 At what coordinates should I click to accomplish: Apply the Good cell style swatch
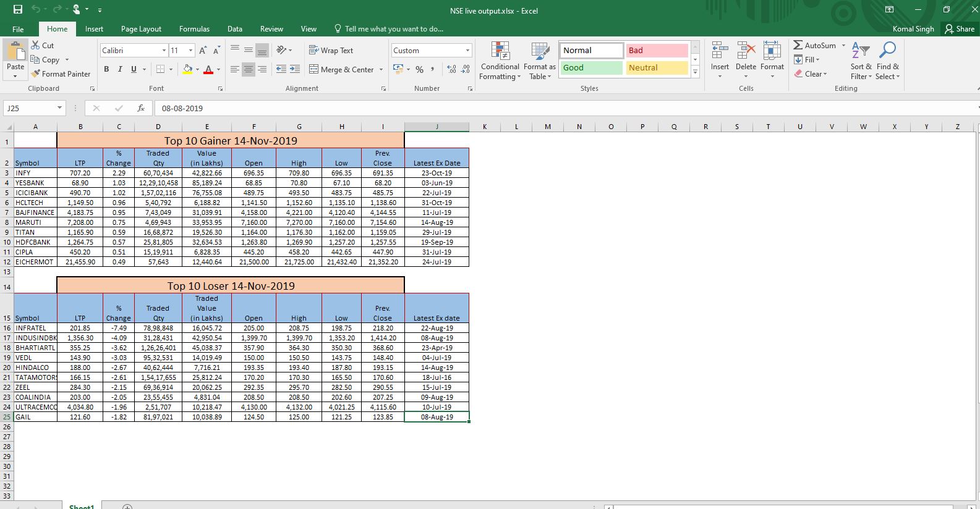pyautogui.click(x=591, y=68)
